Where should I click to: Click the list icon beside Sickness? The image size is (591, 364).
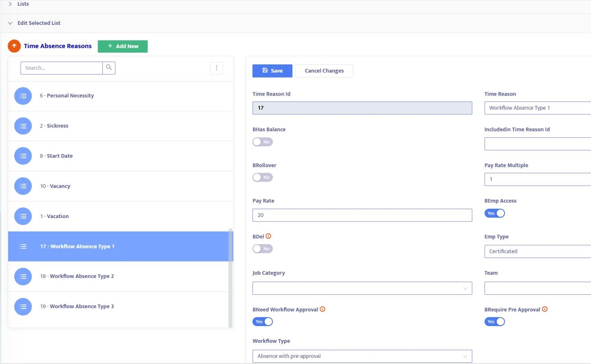pos(23,126)
